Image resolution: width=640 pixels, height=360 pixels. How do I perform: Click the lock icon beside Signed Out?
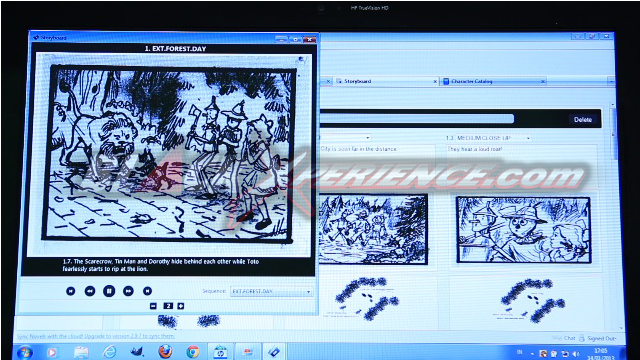pyautogui.click(x=582, y=338)
